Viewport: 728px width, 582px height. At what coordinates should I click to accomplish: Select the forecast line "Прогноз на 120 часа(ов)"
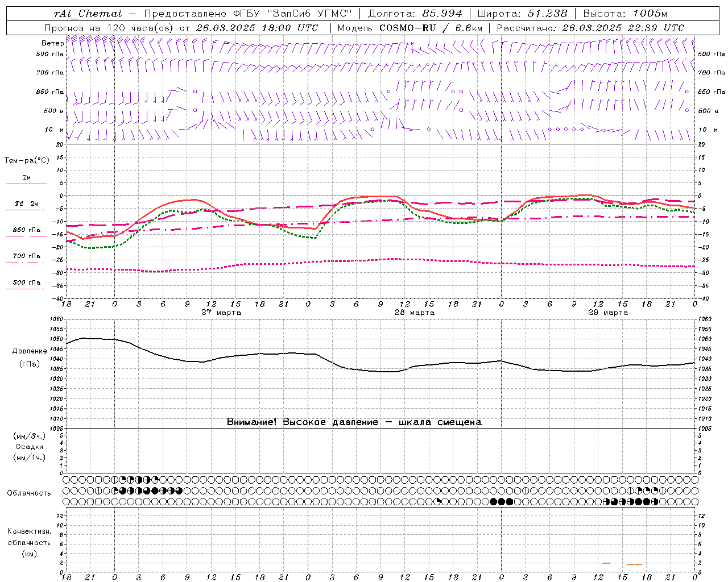[x=110, y=28]
